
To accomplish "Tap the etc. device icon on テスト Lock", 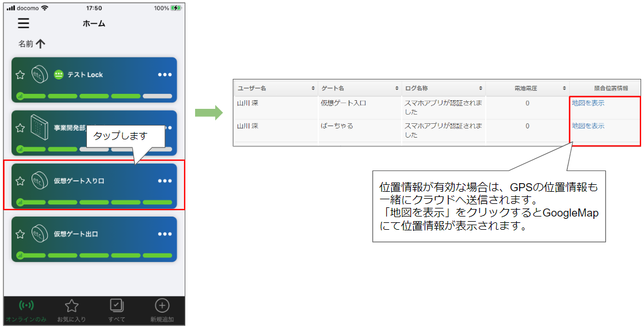I will click(x=40, y=75).
